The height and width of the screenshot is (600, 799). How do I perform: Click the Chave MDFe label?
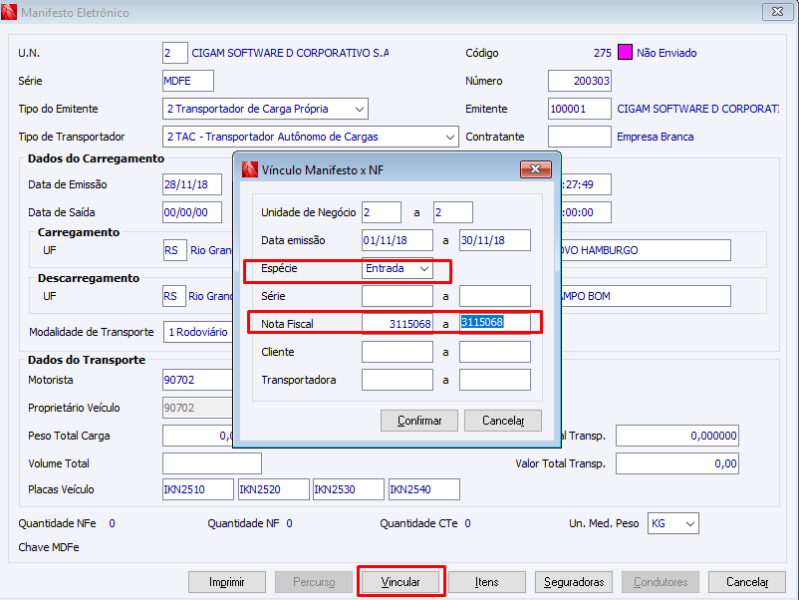(49, 547)
